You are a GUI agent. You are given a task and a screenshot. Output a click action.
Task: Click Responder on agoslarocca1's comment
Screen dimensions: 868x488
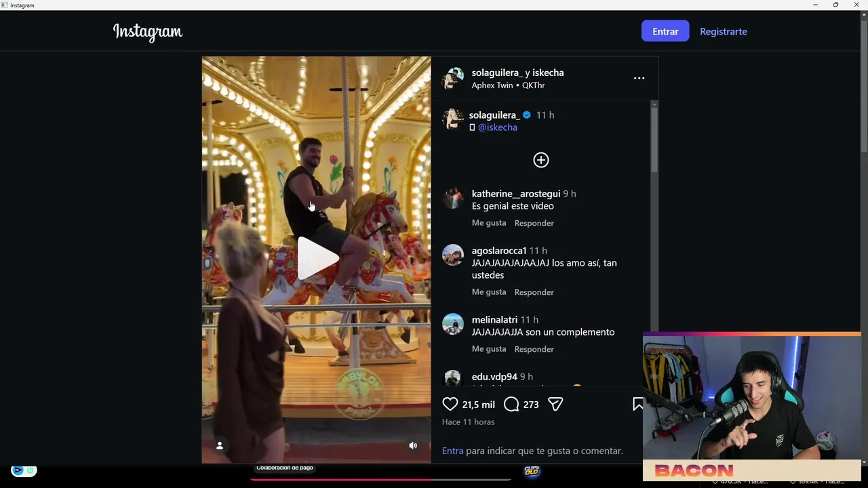[534, 292]
